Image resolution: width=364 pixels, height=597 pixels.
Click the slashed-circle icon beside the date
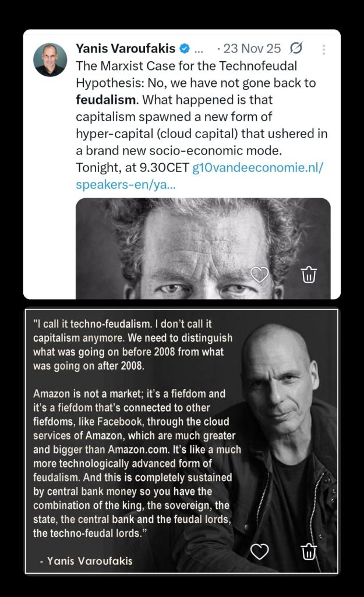(296, 49)
